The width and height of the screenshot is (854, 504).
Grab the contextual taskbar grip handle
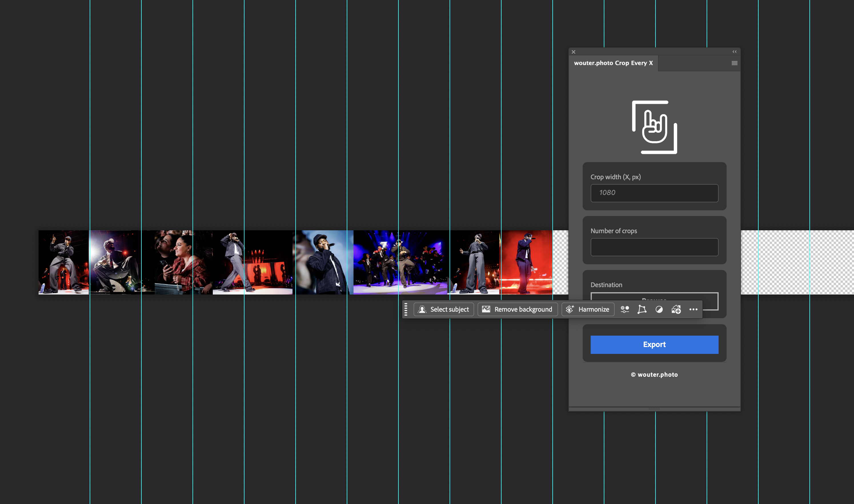(406, 309)
